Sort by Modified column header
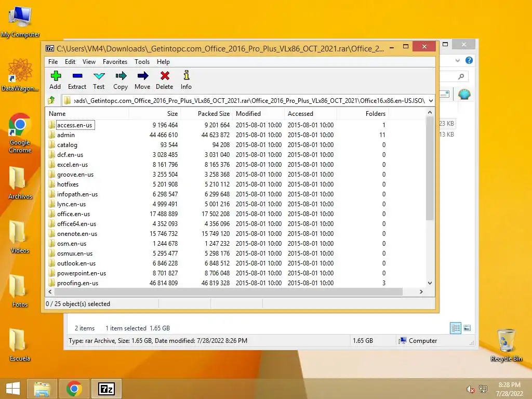This screenshot has width=532, height=399. click(259, 114)
